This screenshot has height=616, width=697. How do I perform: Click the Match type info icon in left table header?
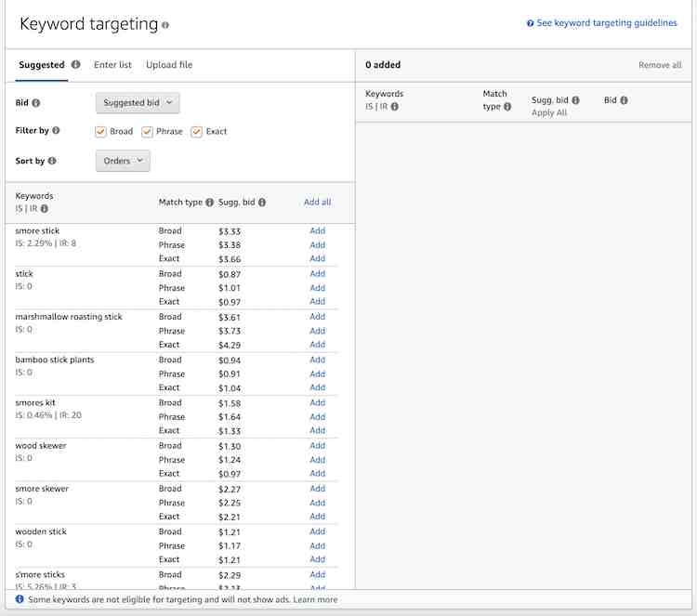210,203
